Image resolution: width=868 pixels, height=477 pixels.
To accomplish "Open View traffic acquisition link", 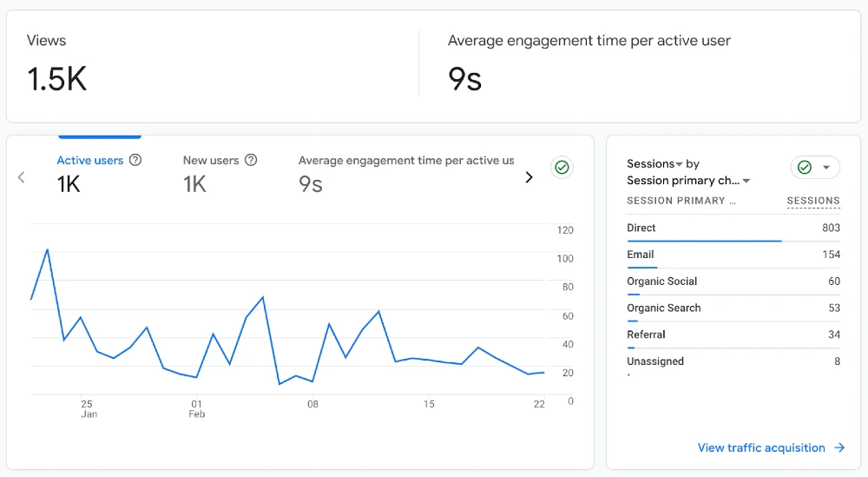I will tap(761, 447).
